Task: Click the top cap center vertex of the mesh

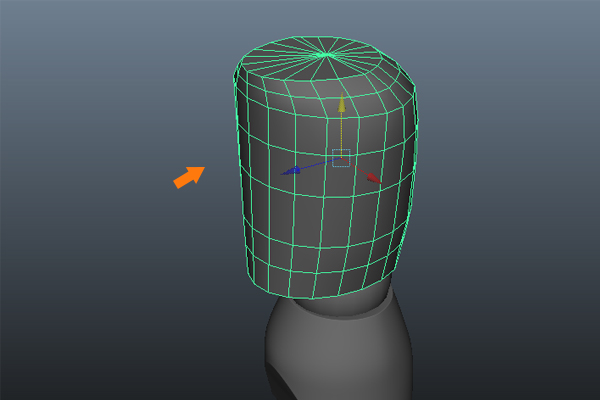Action: [326, 55]
